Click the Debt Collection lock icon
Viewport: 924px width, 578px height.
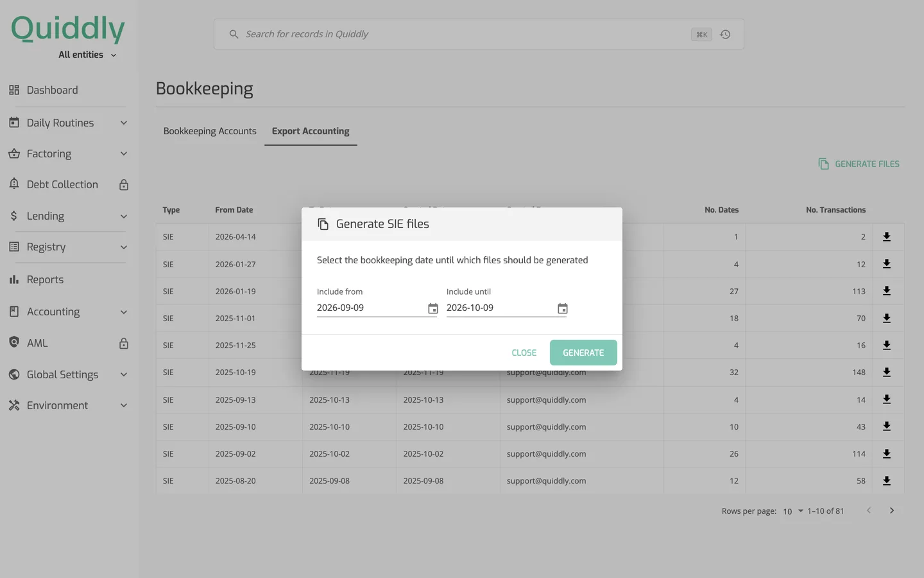tap(124, 185)
